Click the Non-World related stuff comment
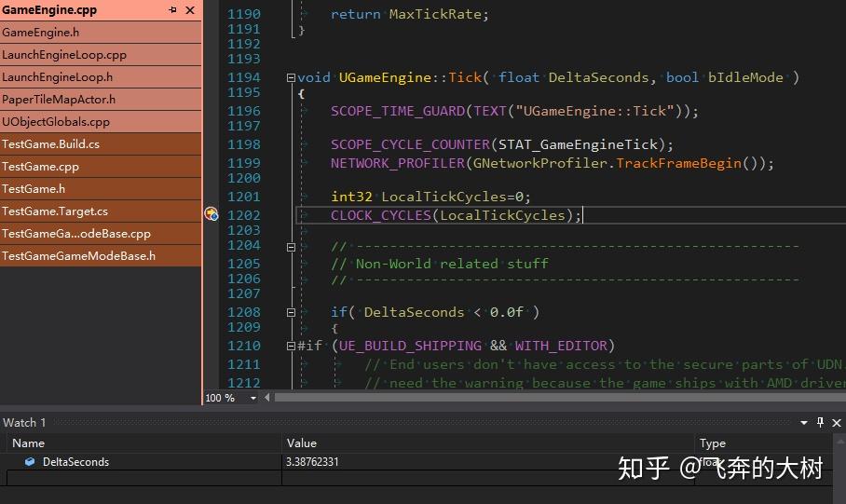Screen dimensions: 846x504 coord(440,264)
